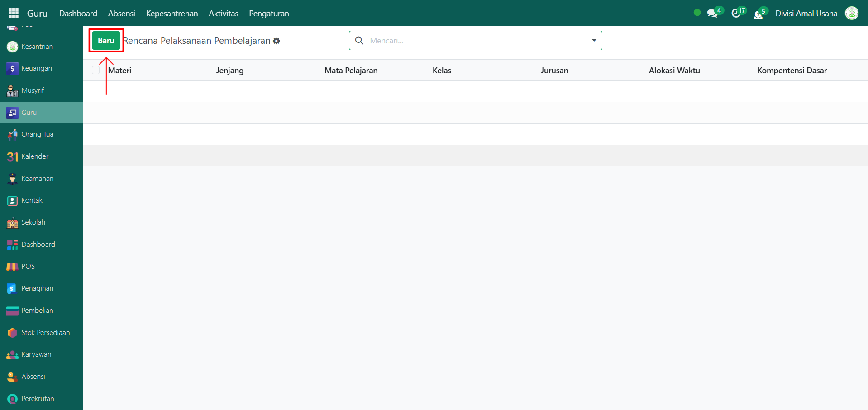Click the user avatar in top bar
This screenshot has height=410, width=868.
coord(851,13)
